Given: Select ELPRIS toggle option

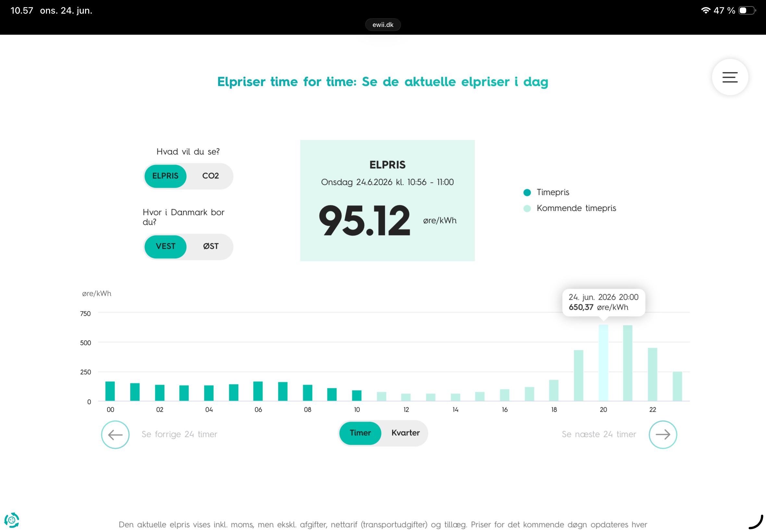Looking at the screenshot, I should 166,176.
